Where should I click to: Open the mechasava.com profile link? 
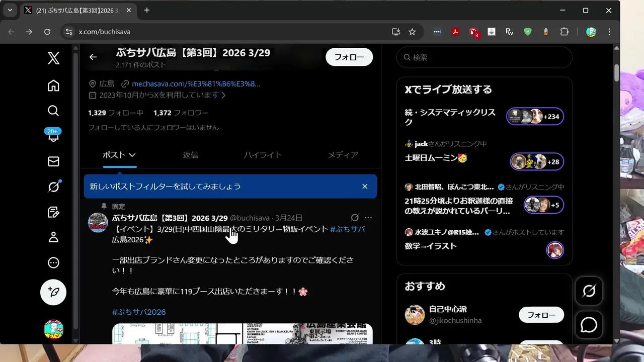tap(196, 83)
